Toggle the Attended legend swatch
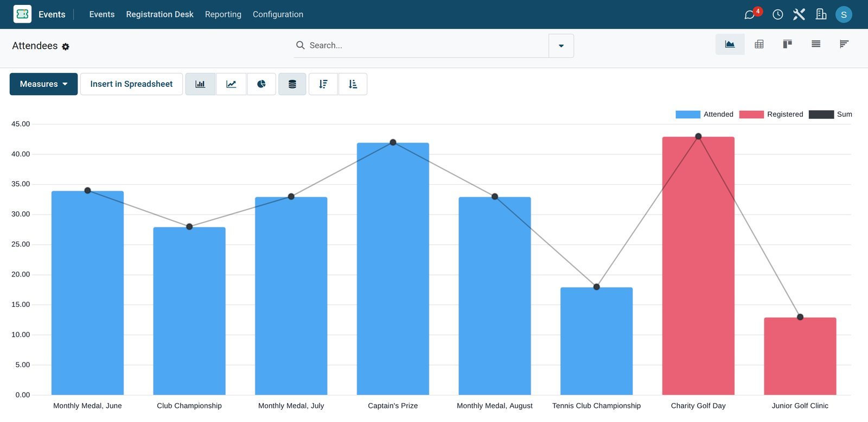 point(688,115)
